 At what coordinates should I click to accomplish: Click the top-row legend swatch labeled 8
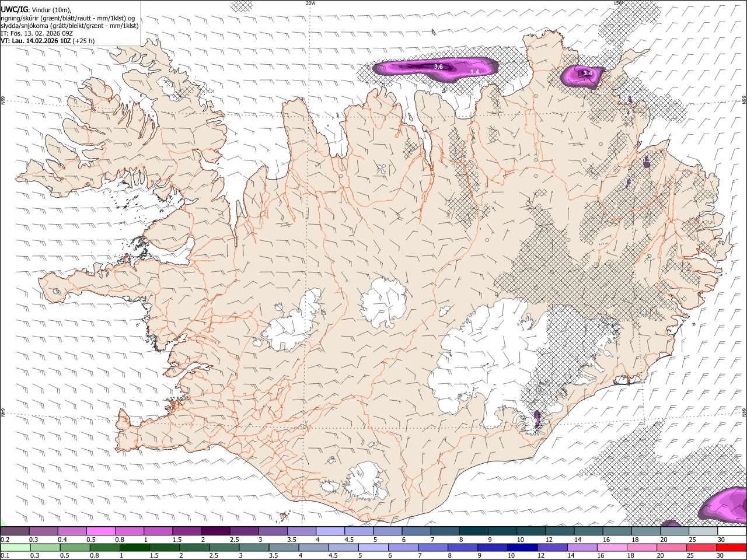[x=473, y=531]
